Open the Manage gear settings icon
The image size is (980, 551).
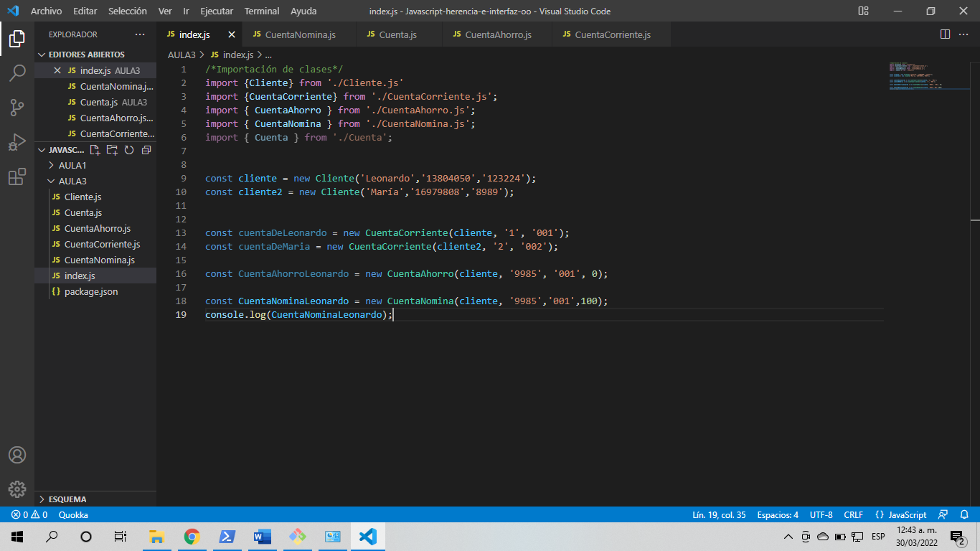point(17,489)
